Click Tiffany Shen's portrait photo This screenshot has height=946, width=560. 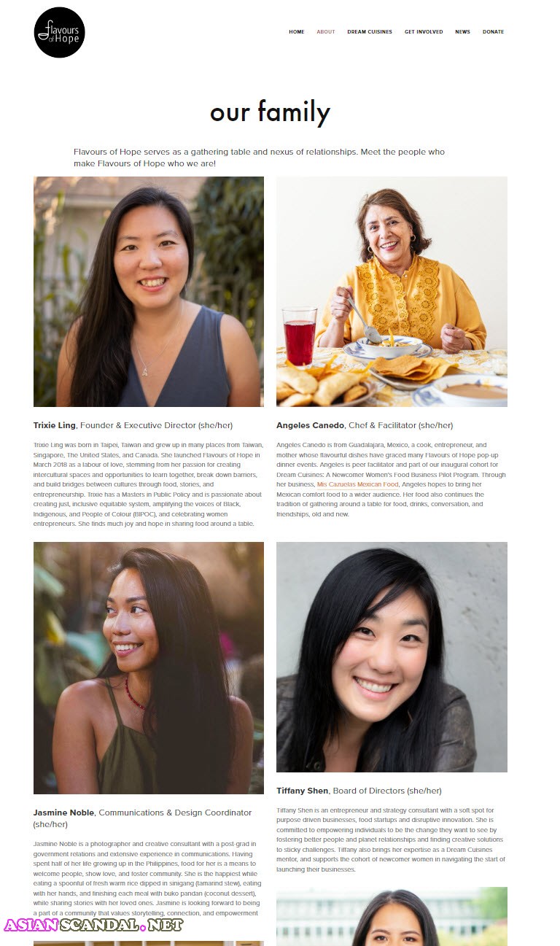tap(392, 657)
